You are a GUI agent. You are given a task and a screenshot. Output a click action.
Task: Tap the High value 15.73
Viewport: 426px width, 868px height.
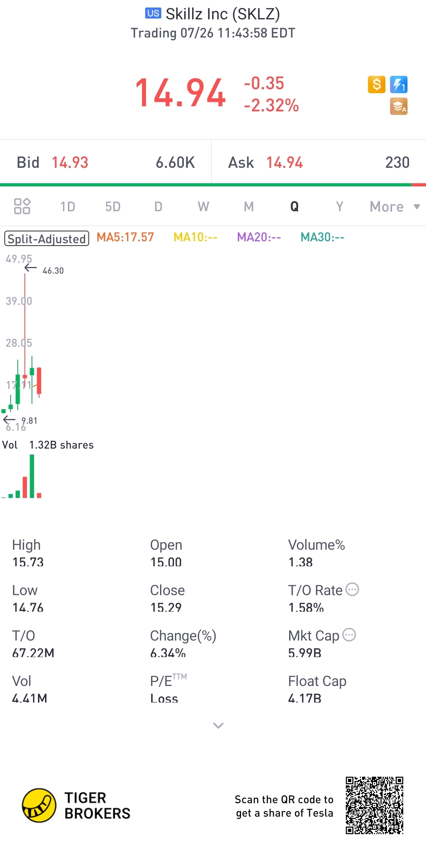[28, 562]
